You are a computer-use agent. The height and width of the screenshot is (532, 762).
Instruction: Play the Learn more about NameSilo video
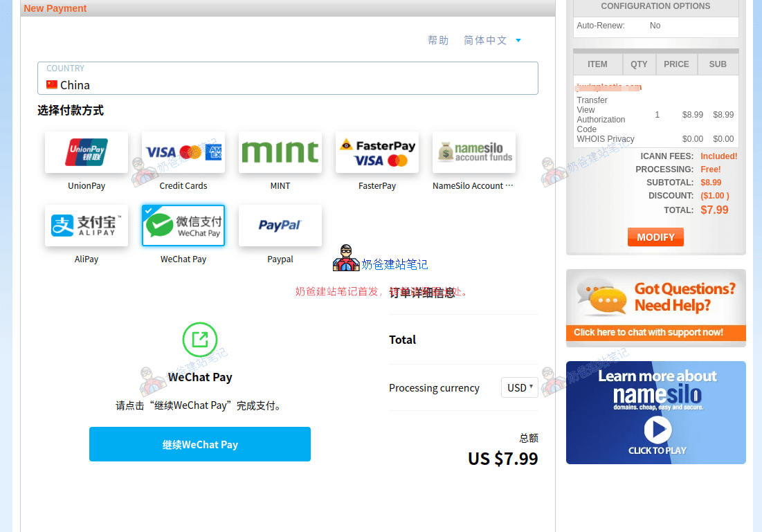[657, 430]
